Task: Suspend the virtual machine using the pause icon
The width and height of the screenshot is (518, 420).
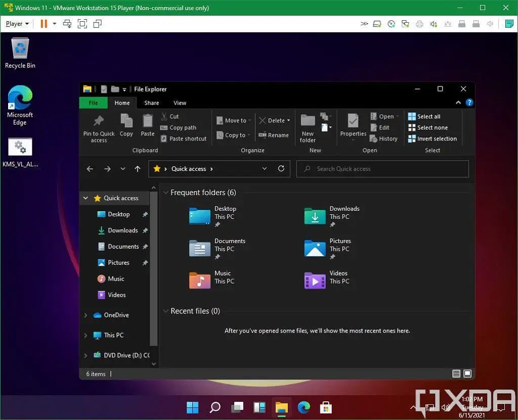Action: point(44,23)
